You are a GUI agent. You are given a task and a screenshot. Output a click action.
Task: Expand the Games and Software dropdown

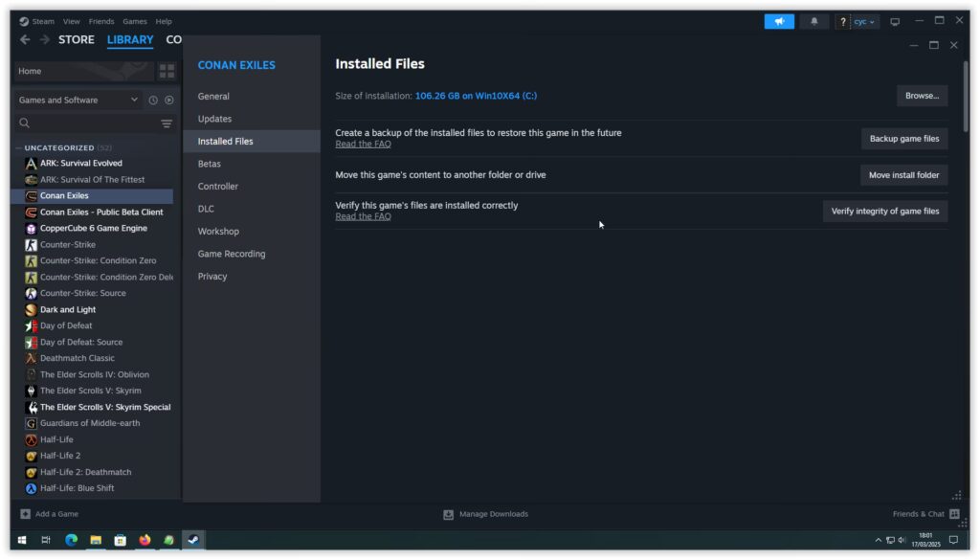(x=78, y=100)
